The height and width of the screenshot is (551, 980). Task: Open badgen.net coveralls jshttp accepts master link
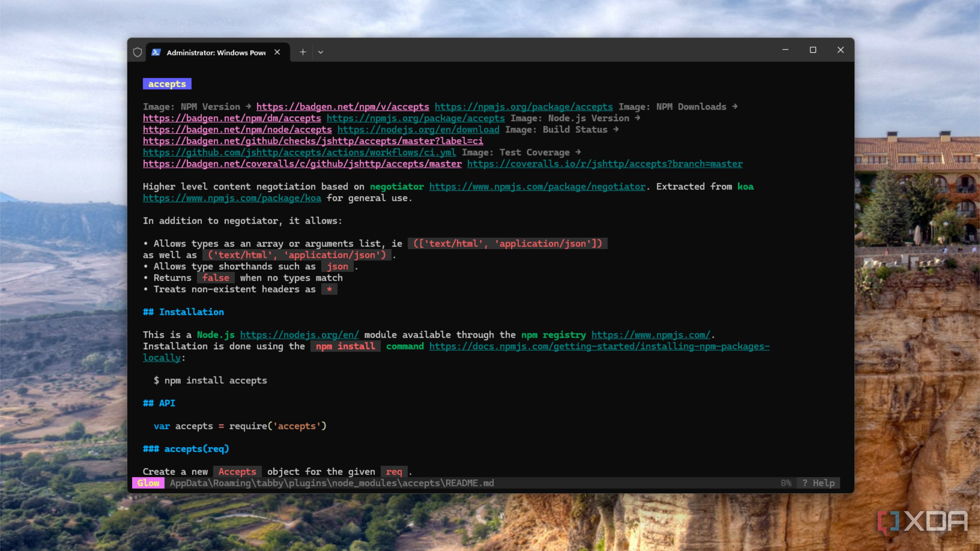point(302,164)
